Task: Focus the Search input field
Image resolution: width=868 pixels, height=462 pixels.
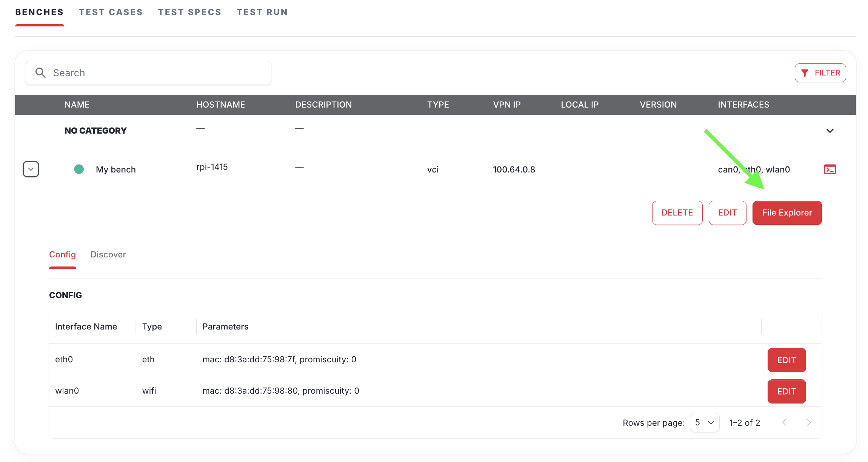Action: (x=159, y=73)
